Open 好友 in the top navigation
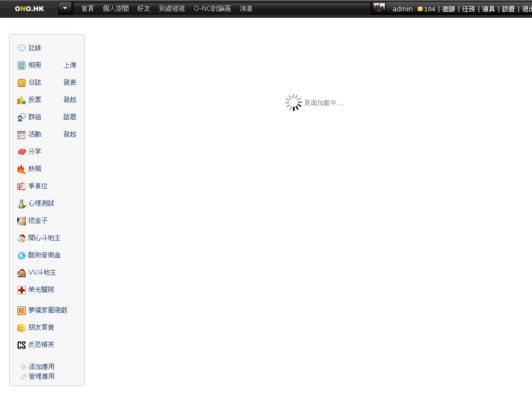 click(144, 9)
